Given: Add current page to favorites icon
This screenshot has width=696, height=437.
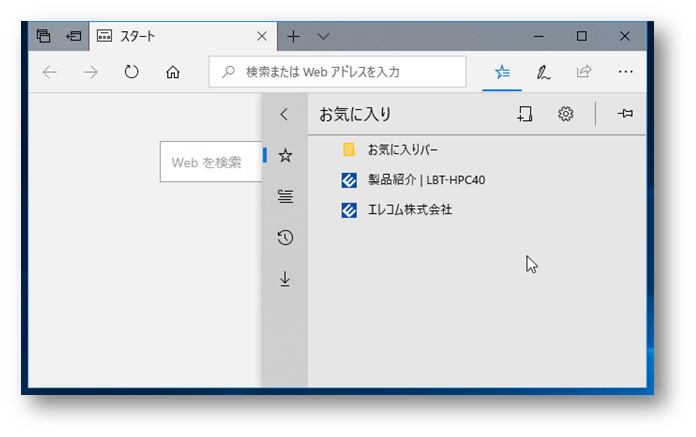Looking at the screenshot, I should (525, 114).
